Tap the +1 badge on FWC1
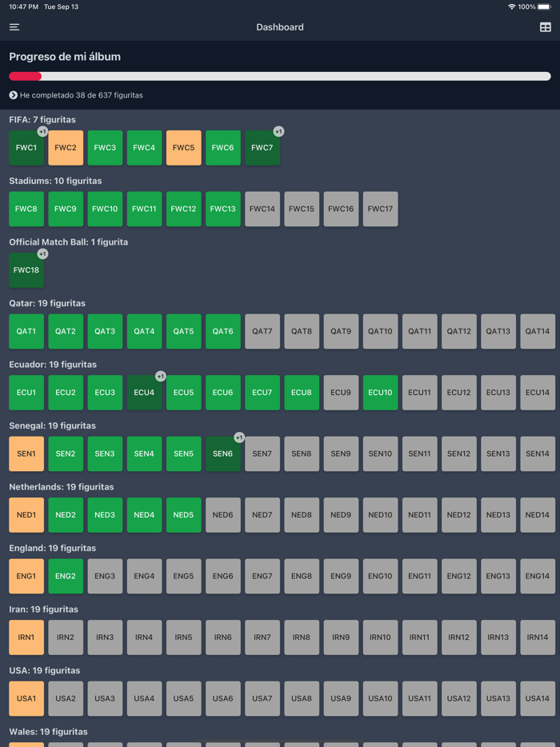The image size is (560, 747). (x=42, y=131)
